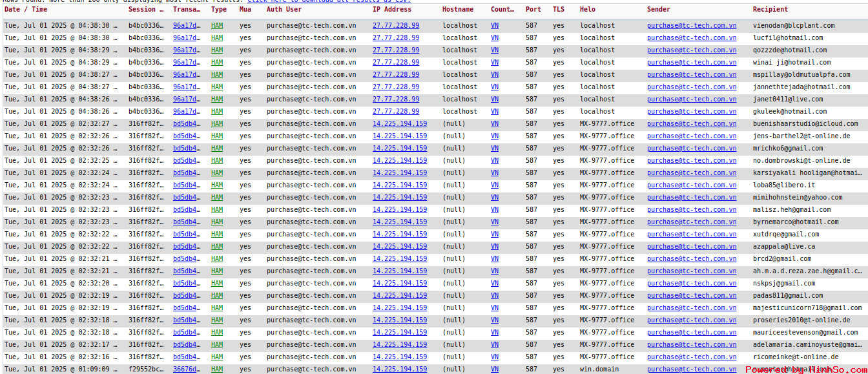The width and height of the screenshot is (868, 374).
Task: Sort by the Auth User column header
Action: point(284,10)
